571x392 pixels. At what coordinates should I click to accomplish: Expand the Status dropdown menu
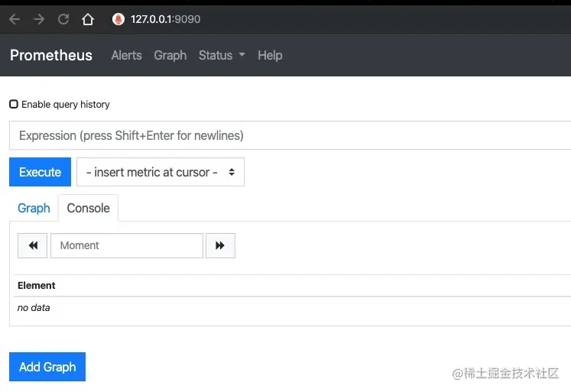click(x=222, y=55)
